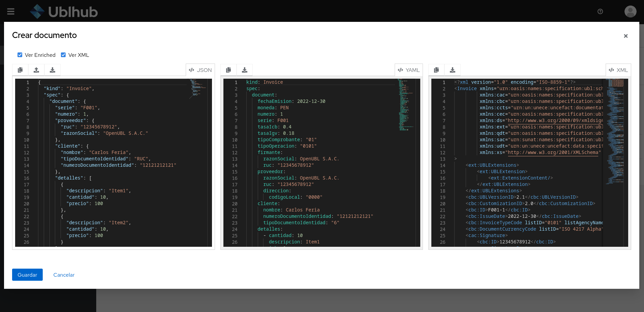Click fechaEmision: 2022-12-30 YAML line

(291, 101)
